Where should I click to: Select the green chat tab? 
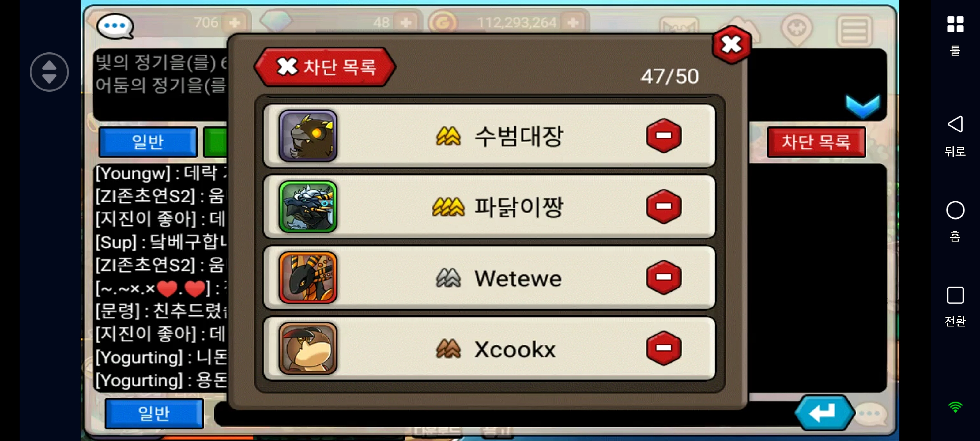[x=215, y=142]
